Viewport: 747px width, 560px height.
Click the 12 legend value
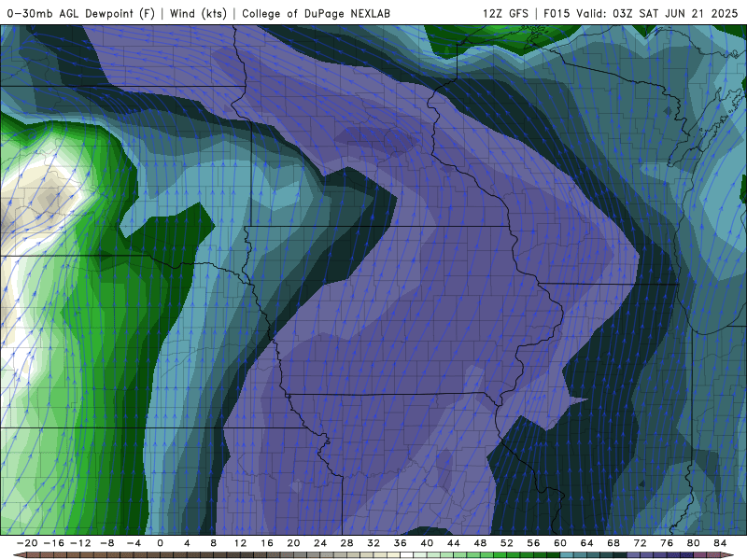[x=240, y=543]
